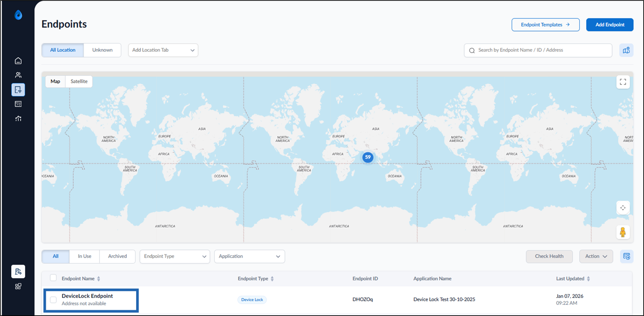Open the Add Location Tab dropdown
This screenshot has width=644, height=316.
[163, 50]
